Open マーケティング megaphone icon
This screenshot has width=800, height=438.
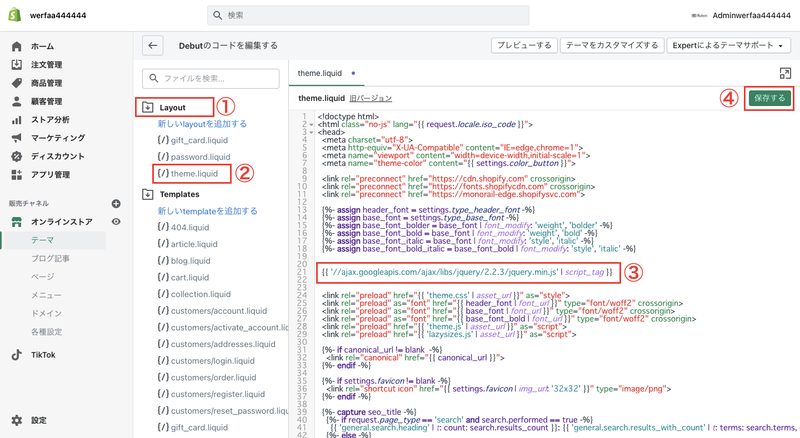pyautogui.click(x=16, y=138)
